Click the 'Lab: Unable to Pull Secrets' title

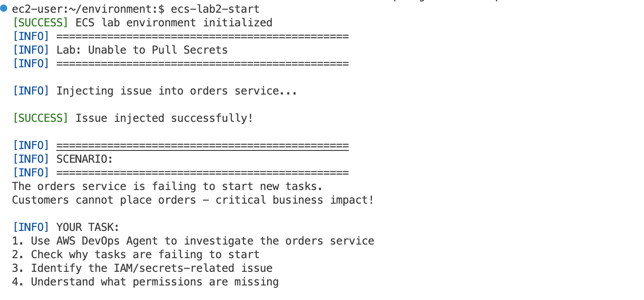click(142, 50)
